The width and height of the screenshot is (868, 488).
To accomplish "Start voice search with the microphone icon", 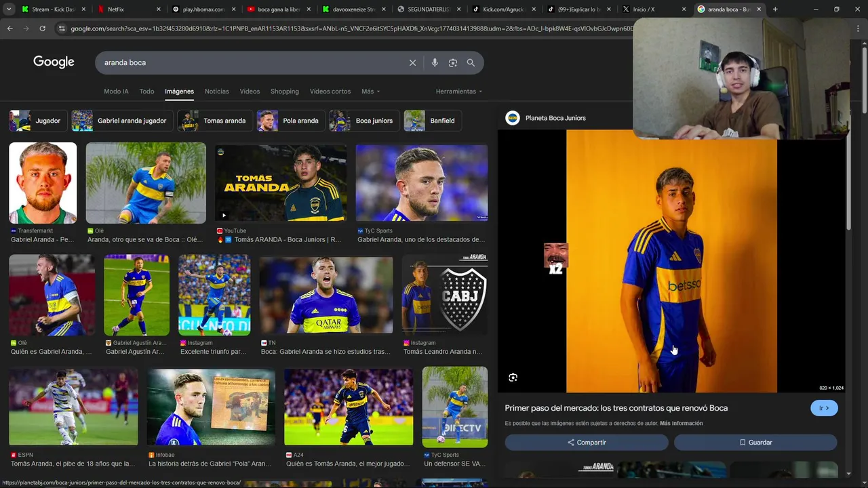I will pos(435,62).
